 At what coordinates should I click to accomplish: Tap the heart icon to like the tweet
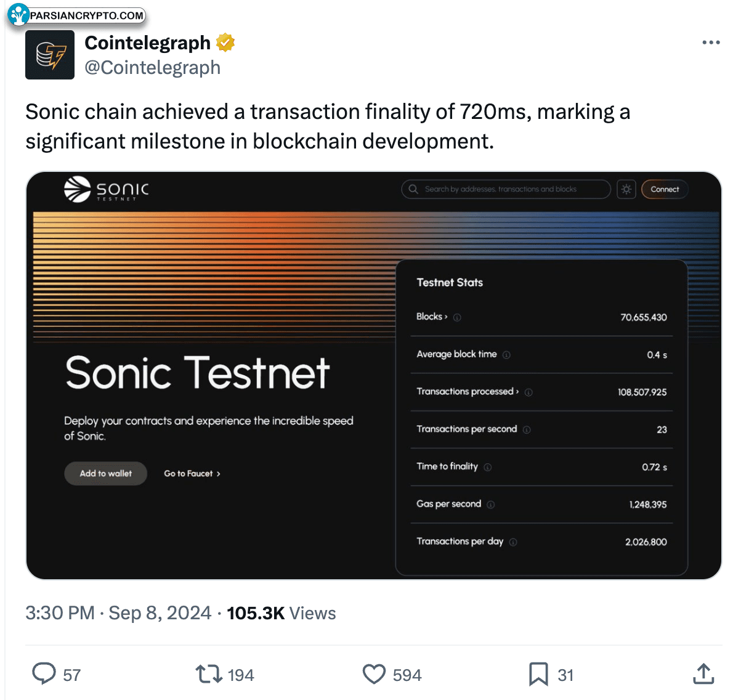point(374,674)
